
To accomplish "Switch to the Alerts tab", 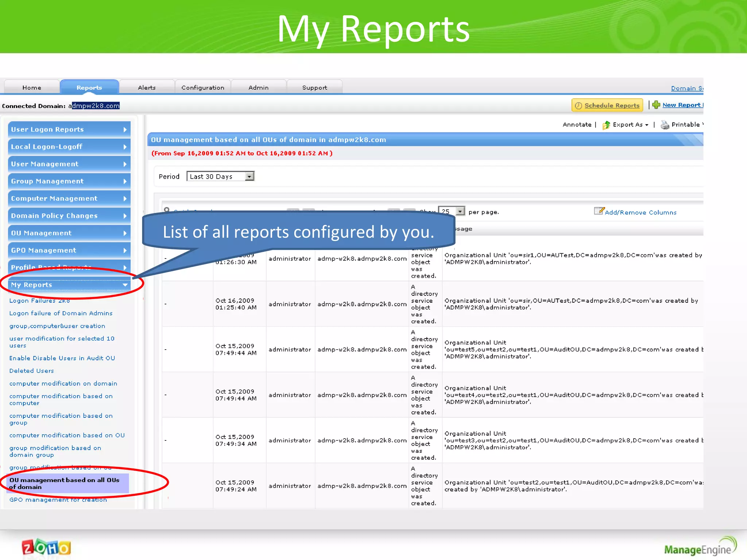I will 147,87.
